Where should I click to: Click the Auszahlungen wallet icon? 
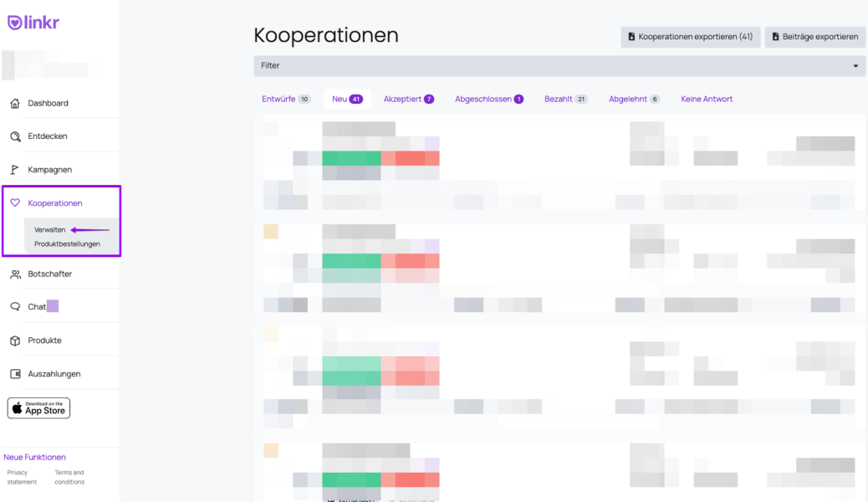point(14,374)
